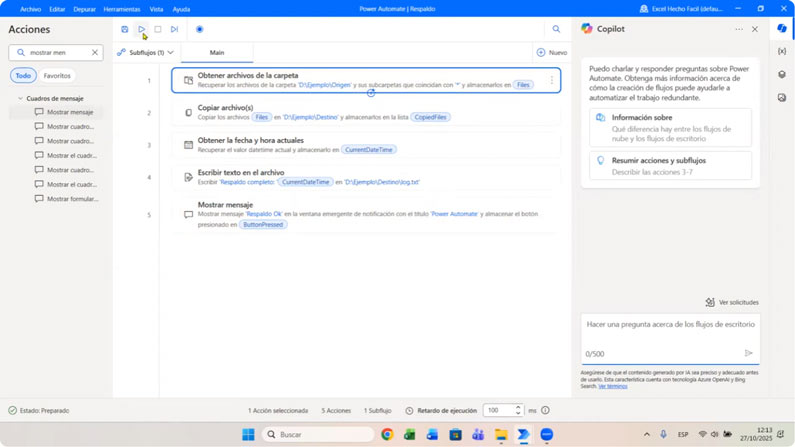The image size is (795, 447).
Task: Collapse the Cuadros de mensaje group
Action: pos(20,98)
